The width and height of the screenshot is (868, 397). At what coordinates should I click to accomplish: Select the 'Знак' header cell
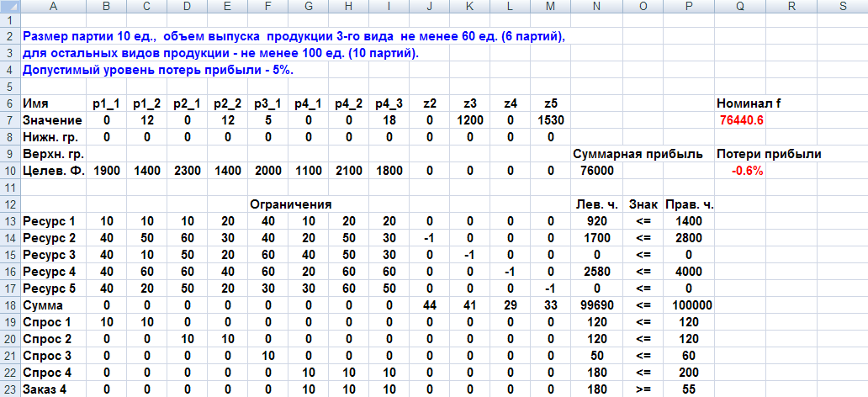point(643,204)
